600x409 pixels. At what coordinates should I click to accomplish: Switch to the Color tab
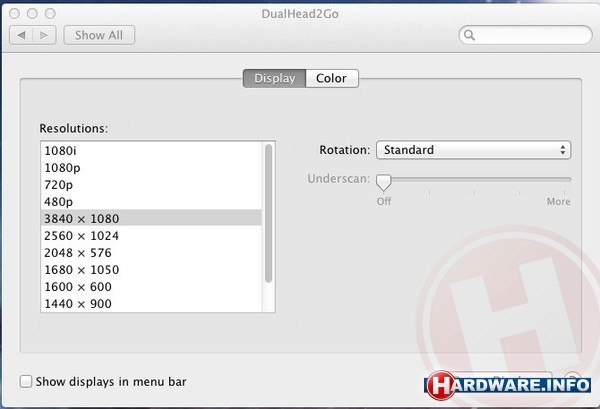(331, 78)
